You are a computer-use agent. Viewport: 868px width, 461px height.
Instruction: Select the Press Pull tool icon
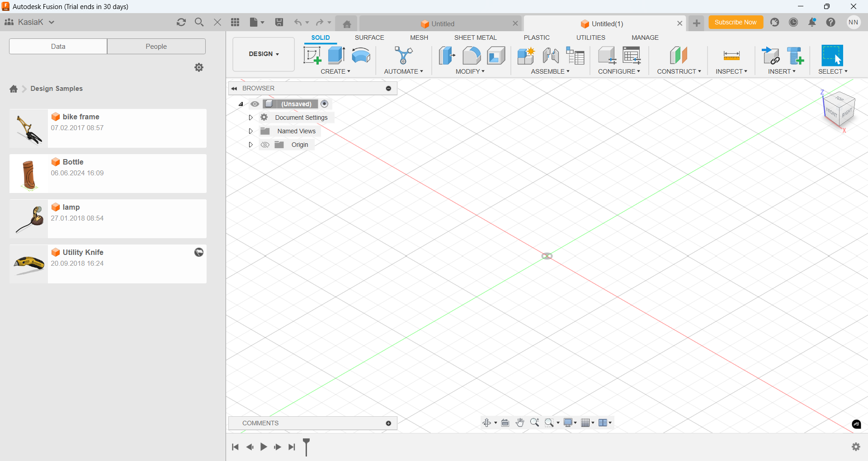(x=447, y=56)
